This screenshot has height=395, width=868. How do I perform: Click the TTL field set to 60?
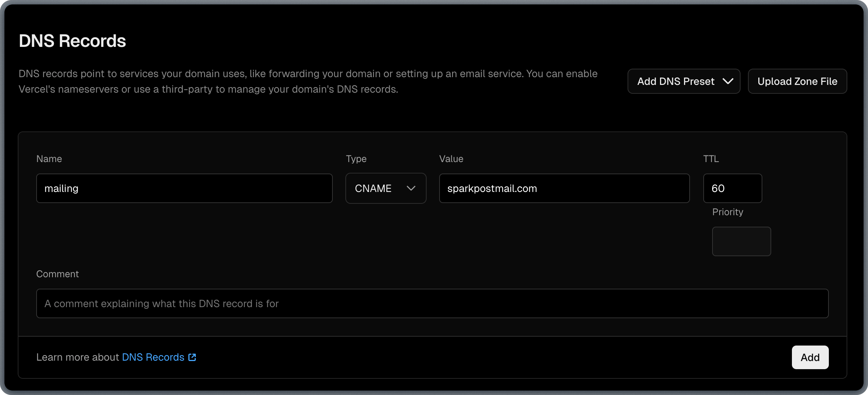pyautogui.click(x=732, y=188)
